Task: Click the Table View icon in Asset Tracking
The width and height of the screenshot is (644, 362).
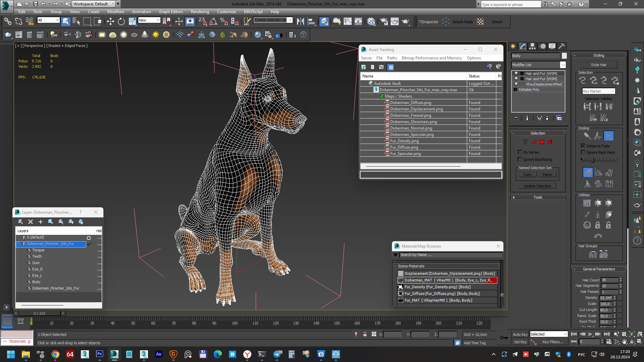Action: 391,67
